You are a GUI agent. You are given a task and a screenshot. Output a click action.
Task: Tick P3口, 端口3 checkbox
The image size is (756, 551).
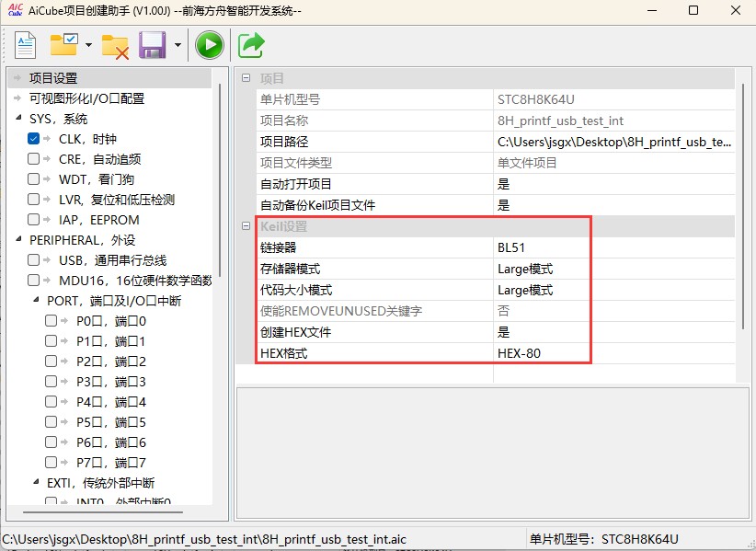[51, 382]
